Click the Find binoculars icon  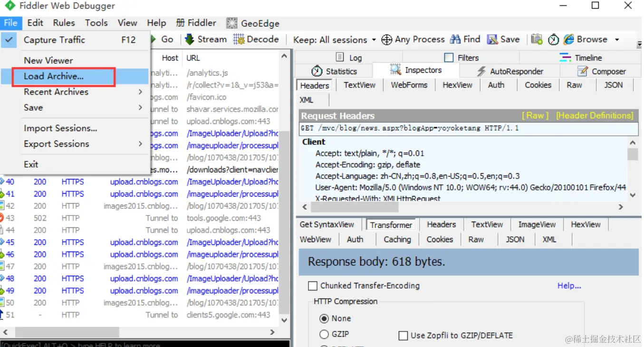[x=455, y=39]
